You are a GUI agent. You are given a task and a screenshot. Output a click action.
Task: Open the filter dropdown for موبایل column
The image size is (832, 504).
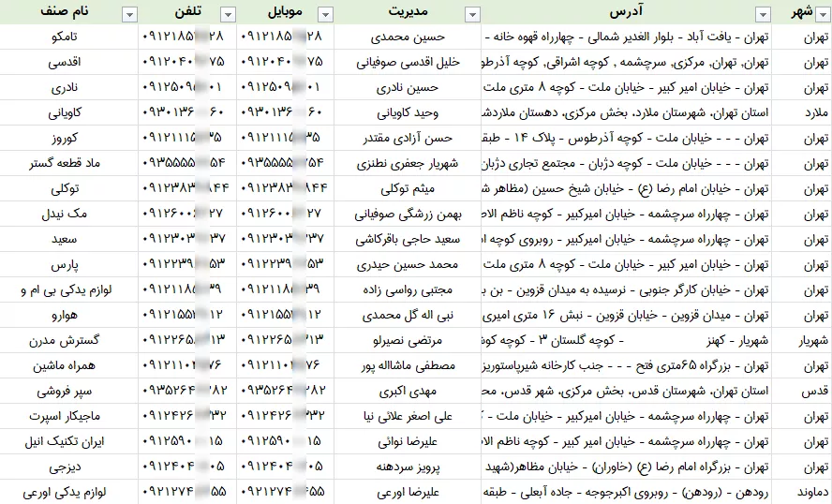[x=325, y=15]
